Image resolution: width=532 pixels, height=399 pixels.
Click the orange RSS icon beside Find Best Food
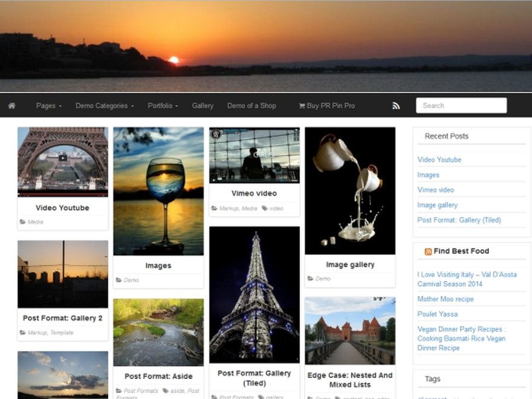[428, 251]
